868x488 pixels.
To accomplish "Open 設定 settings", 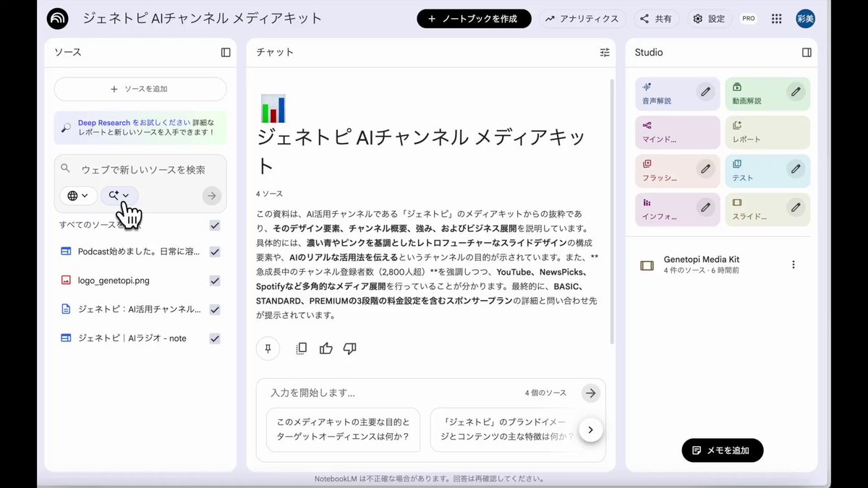I will 709,19.
